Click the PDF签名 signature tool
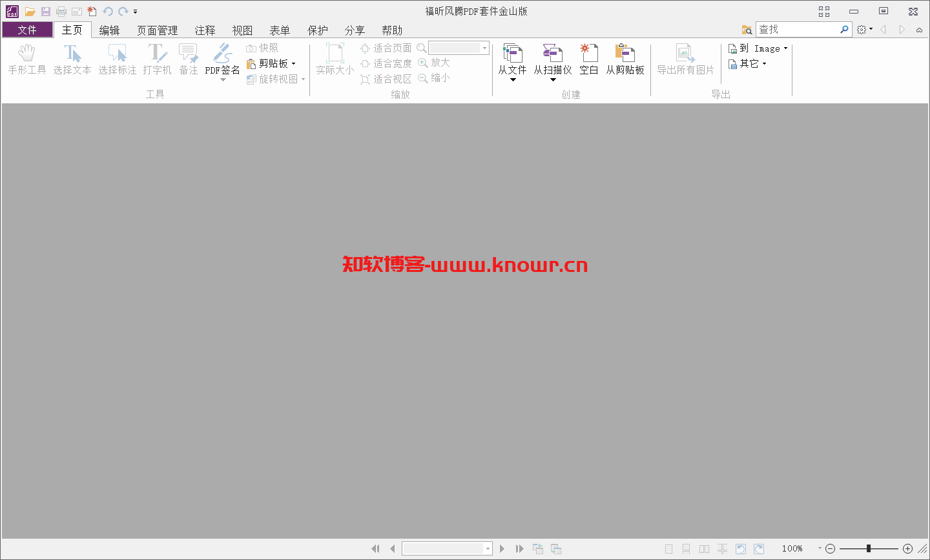This screenshot has height=560, width=930. [x=223, y=58]
